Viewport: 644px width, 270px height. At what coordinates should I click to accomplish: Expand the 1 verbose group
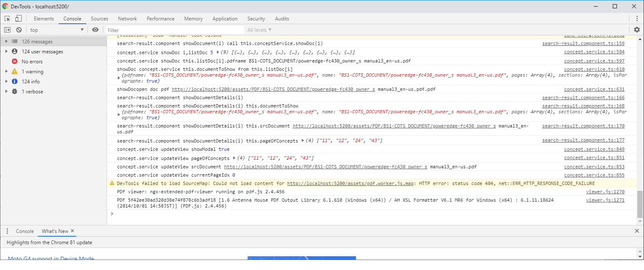6,92
